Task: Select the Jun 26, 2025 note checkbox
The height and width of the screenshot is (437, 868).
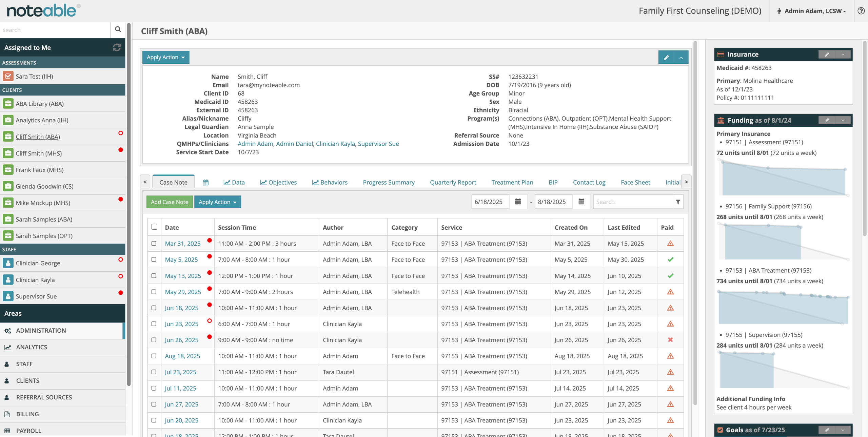Action: point(154,340)
